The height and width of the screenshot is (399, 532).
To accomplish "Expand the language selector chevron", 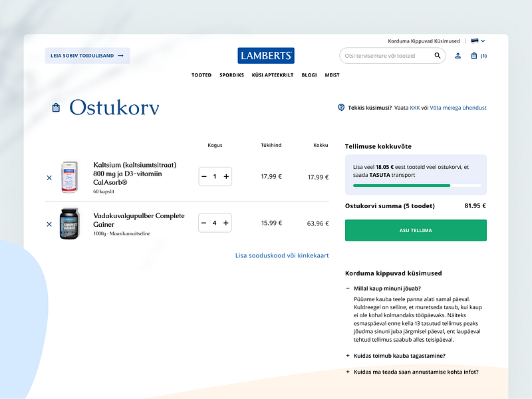I will tap(483, 41).
